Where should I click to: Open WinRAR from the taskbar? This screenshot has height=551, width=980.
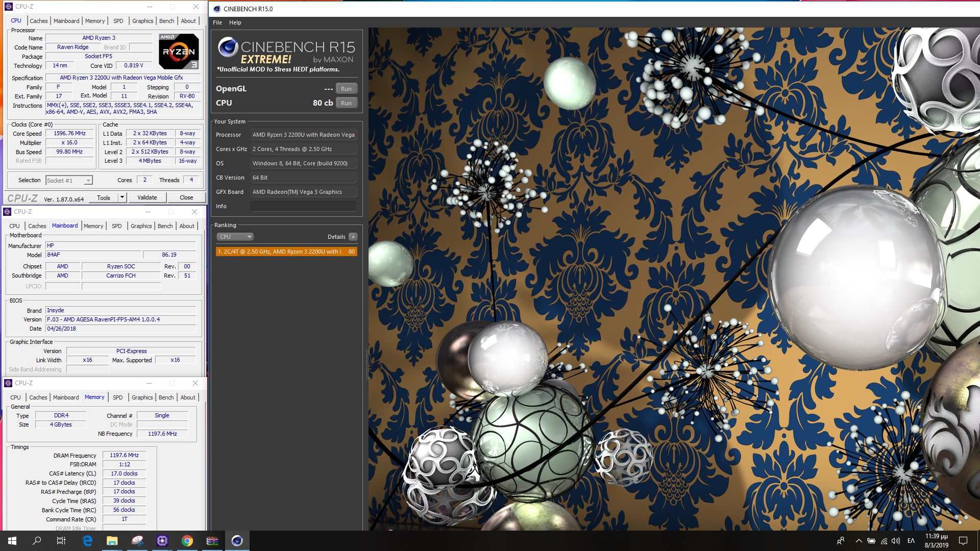pyautogui.click(x=212, y=541)
